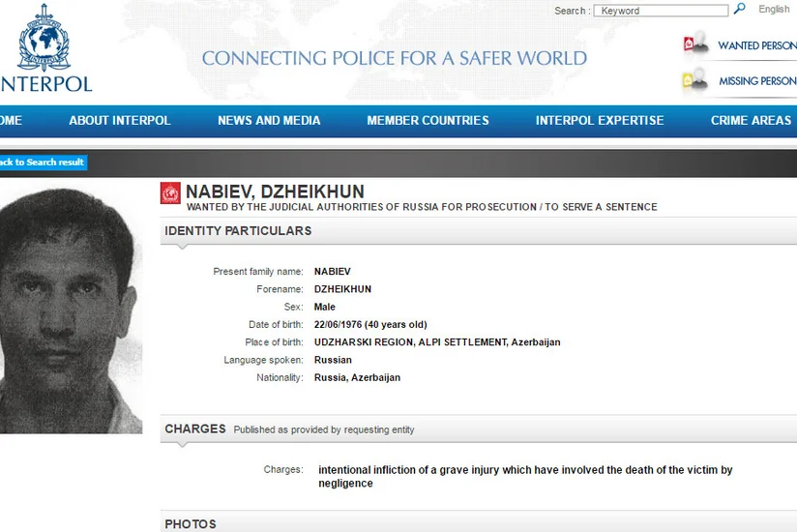Open the Wanted Persons link
The width and height of the screenshot is (797, 532).
[756, 45]
